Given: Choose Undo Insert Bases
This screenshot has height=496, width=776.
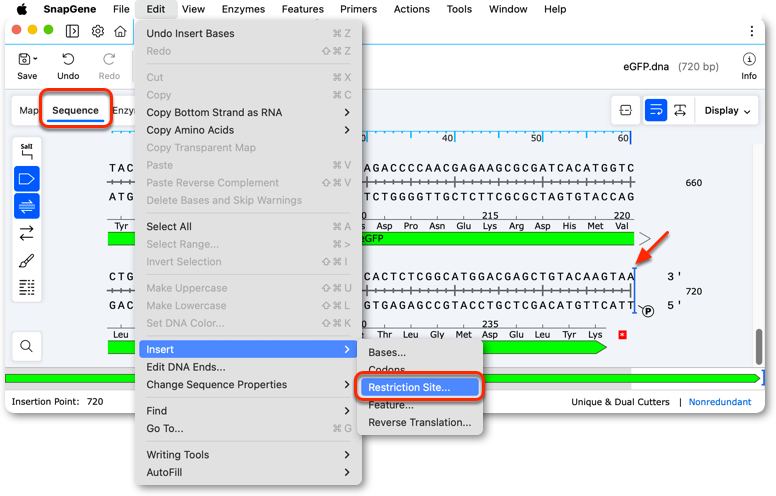Looking at the screenshot, I should (x=248, y=33).
